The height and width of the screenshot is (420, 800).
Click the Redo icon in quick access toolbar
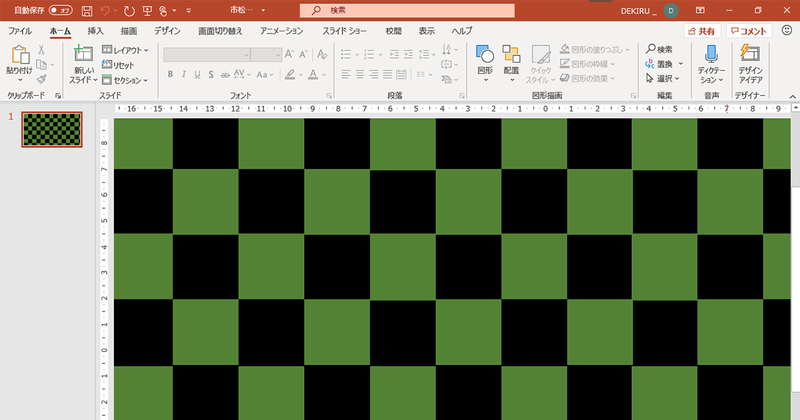coord(129,10)
